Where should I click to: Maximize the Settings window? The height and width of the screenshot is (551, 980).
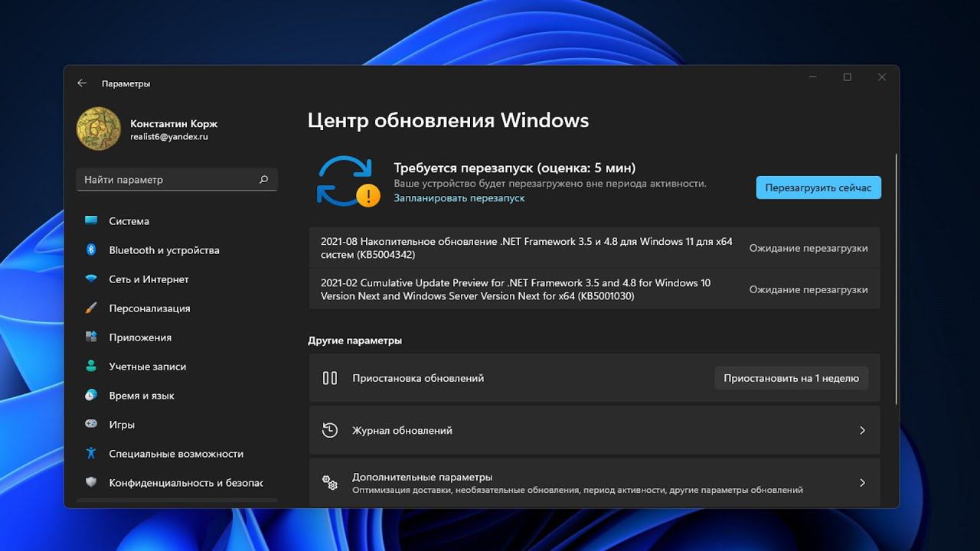coord(848,77)
